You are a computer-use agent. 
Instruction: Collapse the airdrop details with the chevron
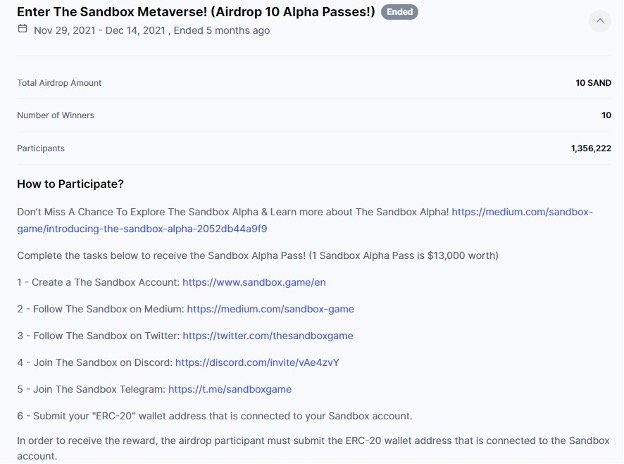[x=600, y=21]
